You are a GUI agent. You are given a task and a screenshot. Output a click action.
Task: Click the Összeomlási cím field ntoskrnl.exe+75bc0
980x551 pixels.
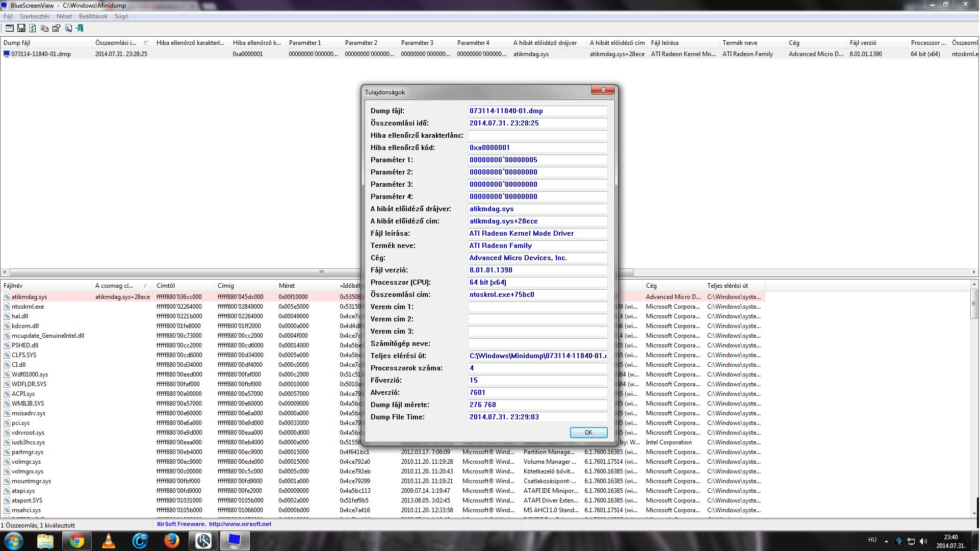(537, 294)
